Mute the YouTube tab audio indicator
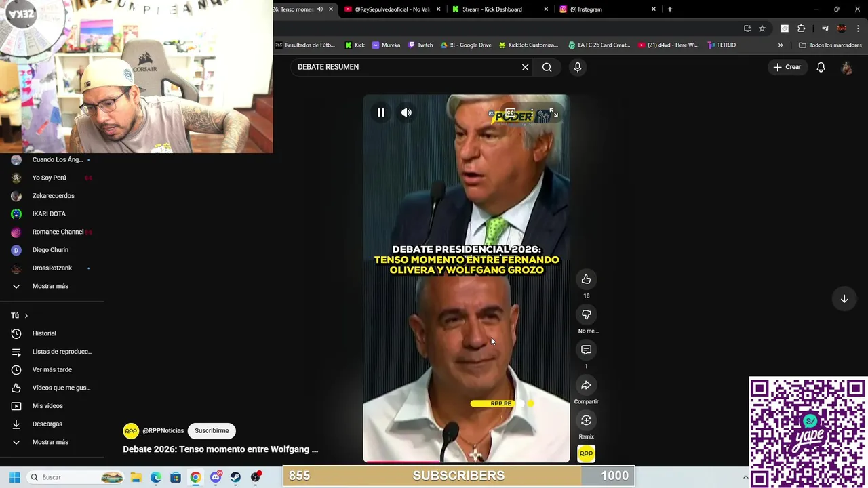 click(x=320, y=9)
